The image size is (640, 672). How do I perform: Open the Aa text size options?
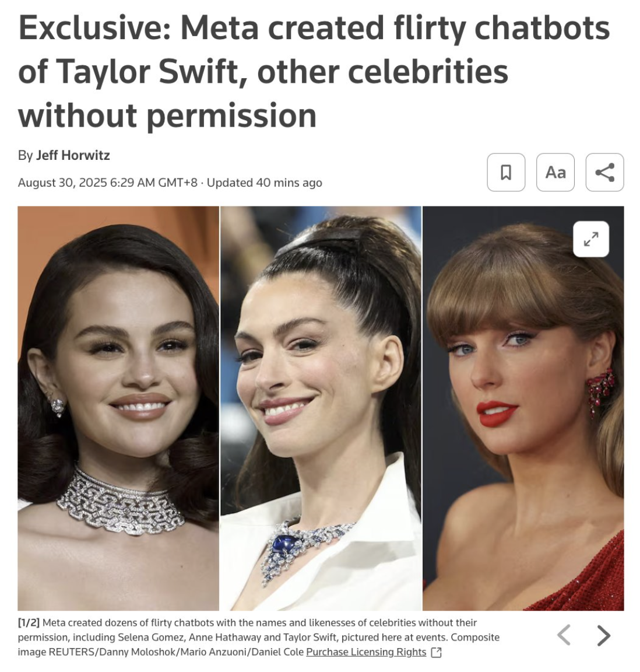tap(555, 172)
